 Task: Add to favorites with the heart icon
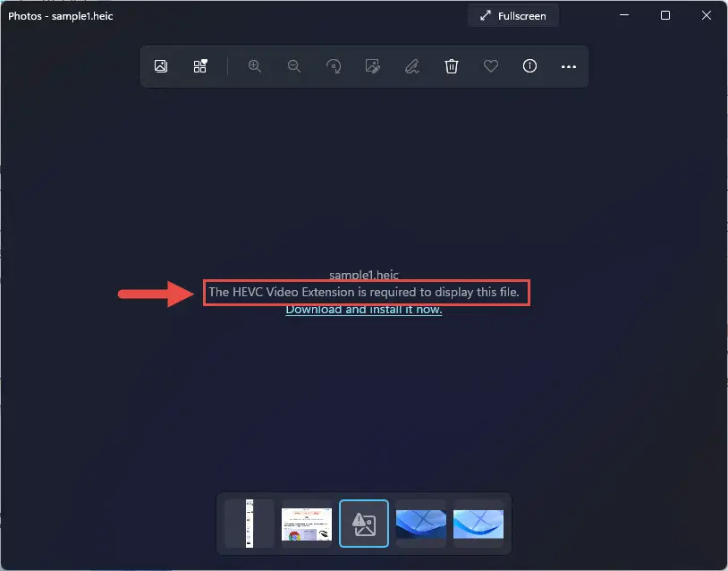pyautogui.click(x=491, y=66)
